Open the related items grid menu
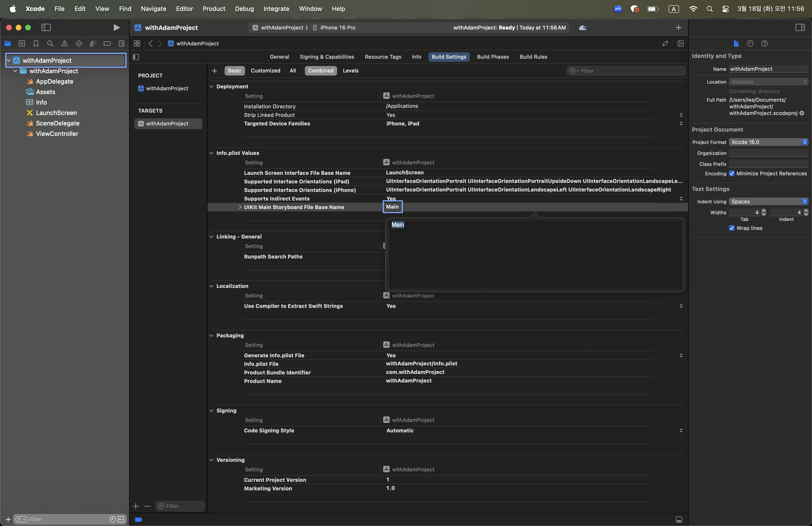 (137, 43)
